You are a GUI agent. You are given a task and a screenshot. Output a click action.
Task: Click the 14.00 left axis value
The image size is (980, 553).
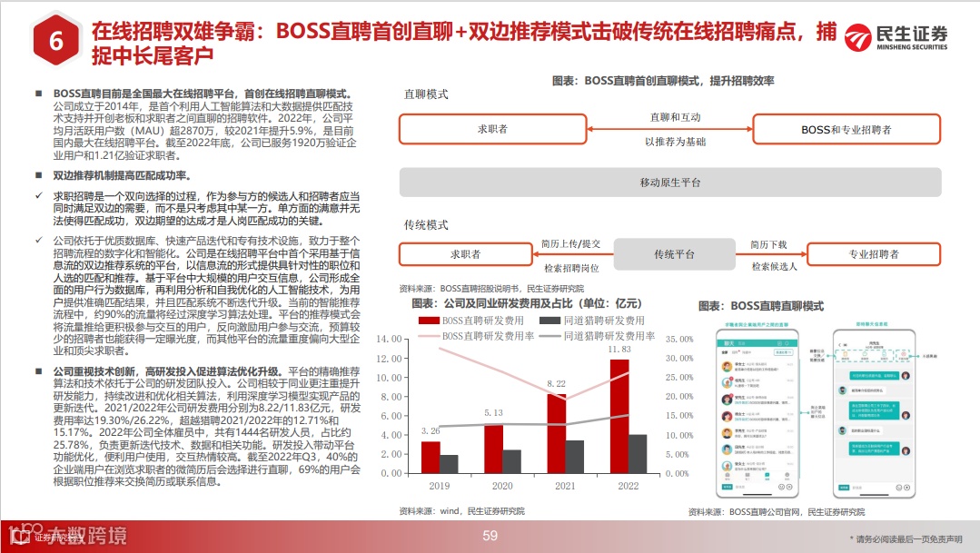pos(389,339)
